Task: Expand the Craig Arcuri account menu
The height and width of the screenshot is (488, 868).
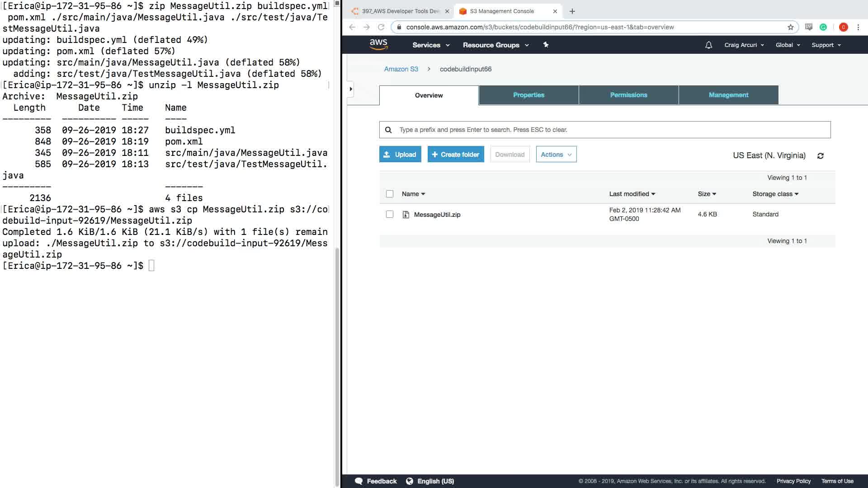Action: (744, 45)
